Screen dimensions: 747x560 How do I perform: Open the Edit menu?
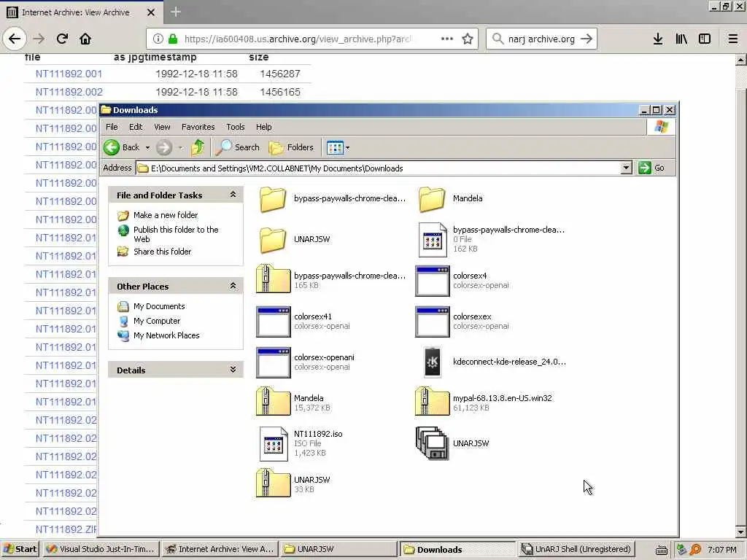coord(136,127)
